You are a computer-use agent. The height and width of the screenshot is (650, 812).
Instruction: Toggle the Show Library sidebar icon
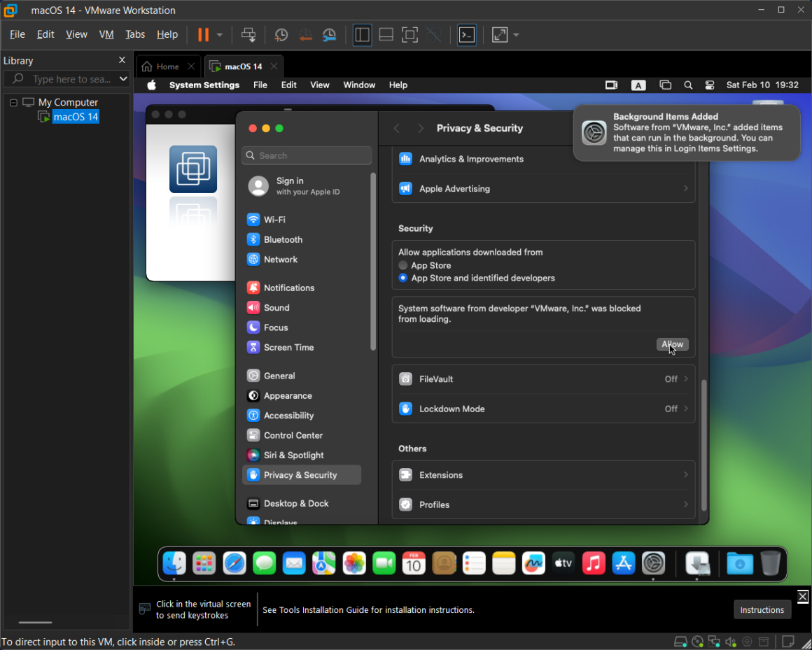pos(362,35)
